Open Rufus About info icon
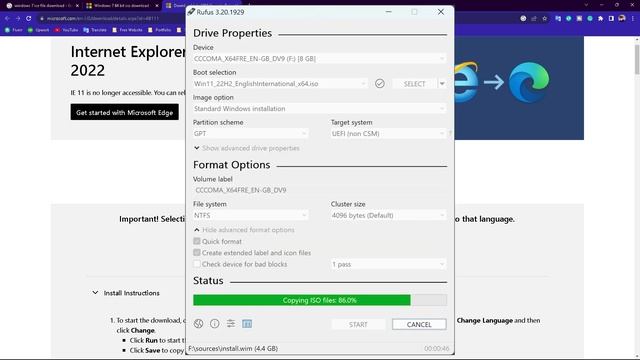The image size is (640, 360). (x=214, y=324)
